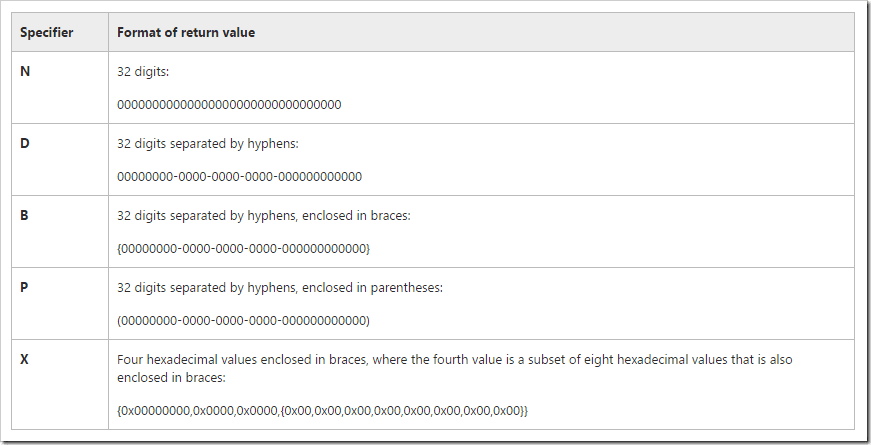Select the X specifier cell
871x445 pixels.
click(25, 359)
